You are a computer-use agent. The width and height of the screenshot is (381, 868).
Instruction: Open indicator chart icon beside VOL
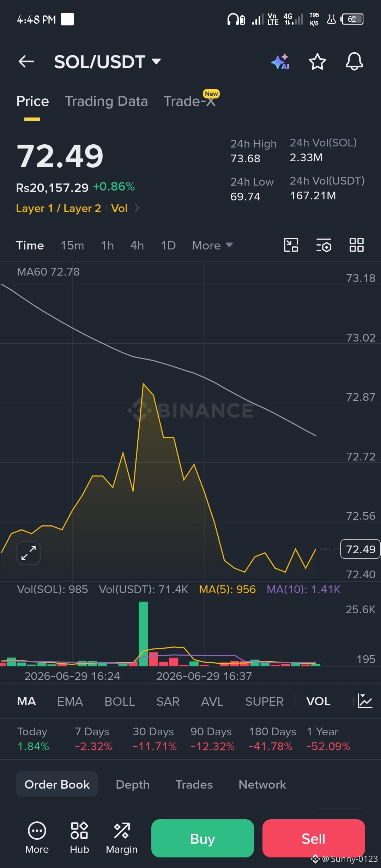point(365,701)
